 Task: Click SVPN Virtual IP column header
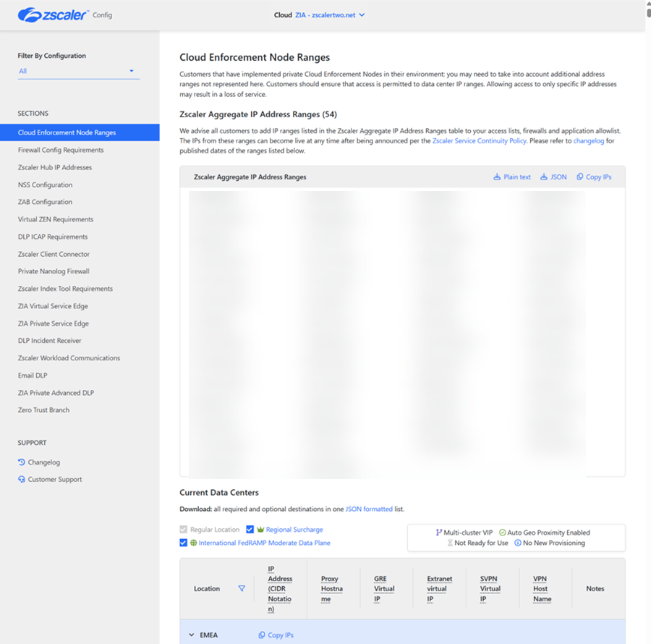pos(490,589)
